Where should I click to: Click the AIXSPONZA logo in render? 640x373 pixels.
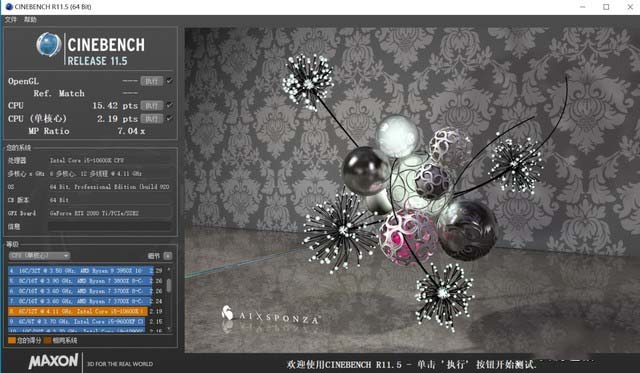[271, 315]
